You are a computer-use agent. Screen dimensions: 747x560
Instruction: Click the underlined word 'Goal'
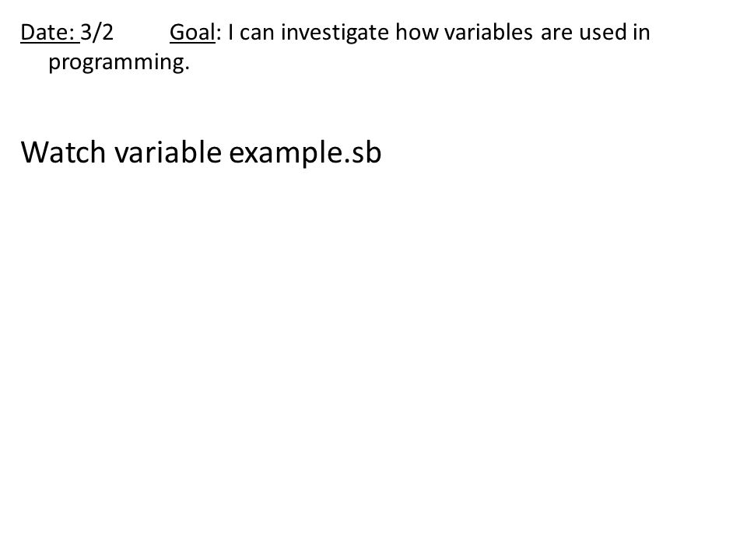[x=192, y=33]
